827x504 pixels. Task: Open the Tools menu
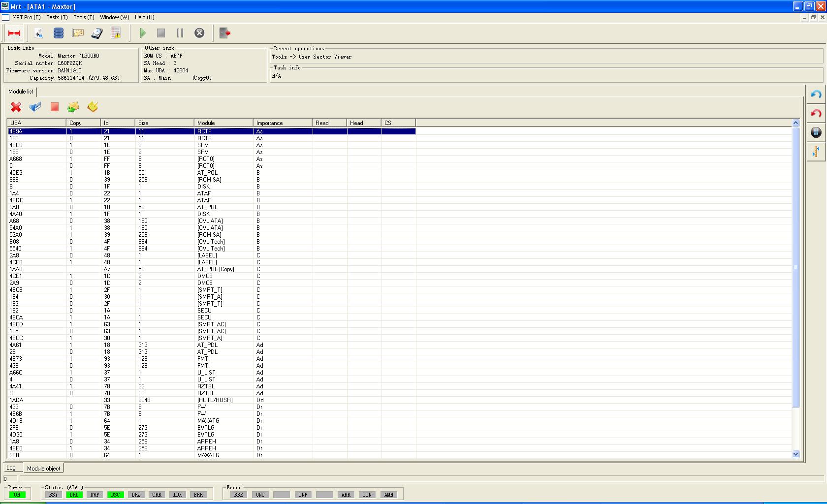coord(84,17)
